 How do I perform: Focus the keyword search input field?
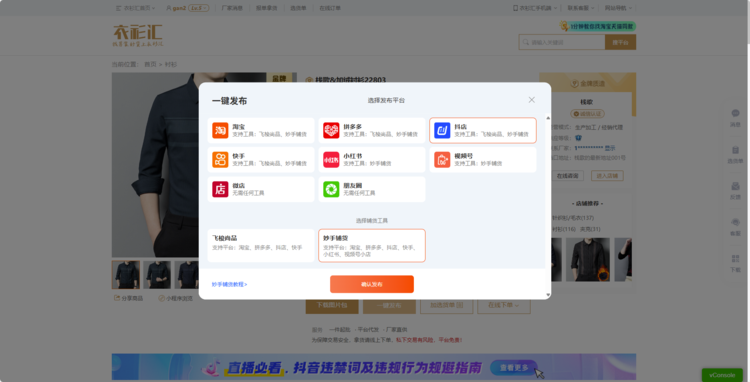click(562, 42)
